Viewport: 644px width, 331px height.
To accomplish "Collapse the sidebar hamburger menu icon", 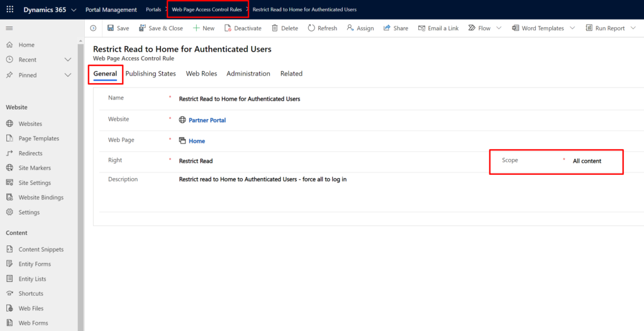I will tap(9, 28).
